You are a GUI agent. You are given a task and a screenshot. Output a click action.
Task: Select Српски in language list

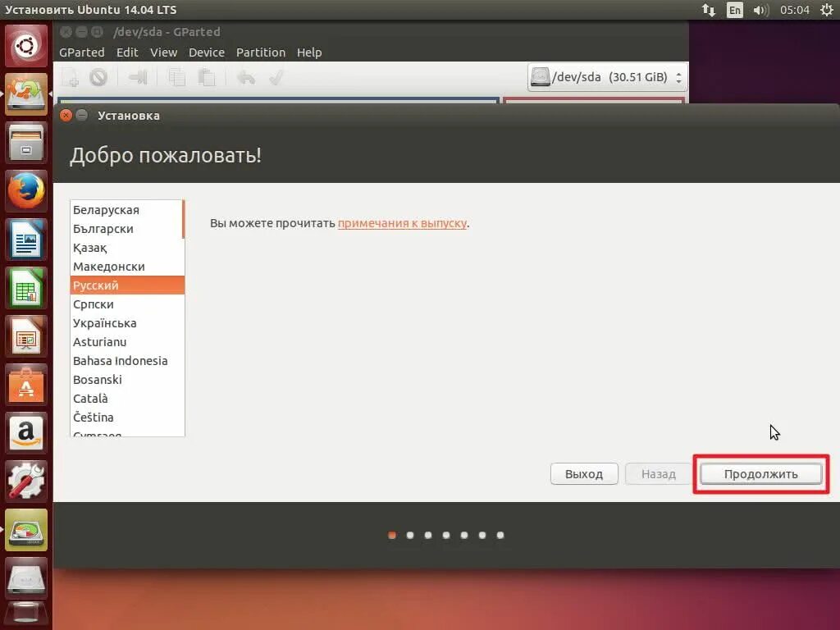pyautogui.click(x=127, y=304)
